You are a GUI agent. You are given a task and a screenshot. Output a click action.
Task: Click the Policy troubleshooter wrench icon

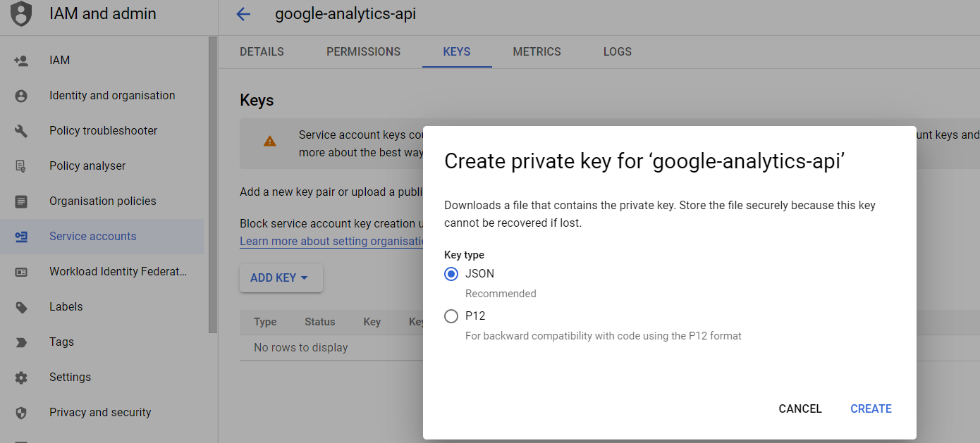[21, 131]
